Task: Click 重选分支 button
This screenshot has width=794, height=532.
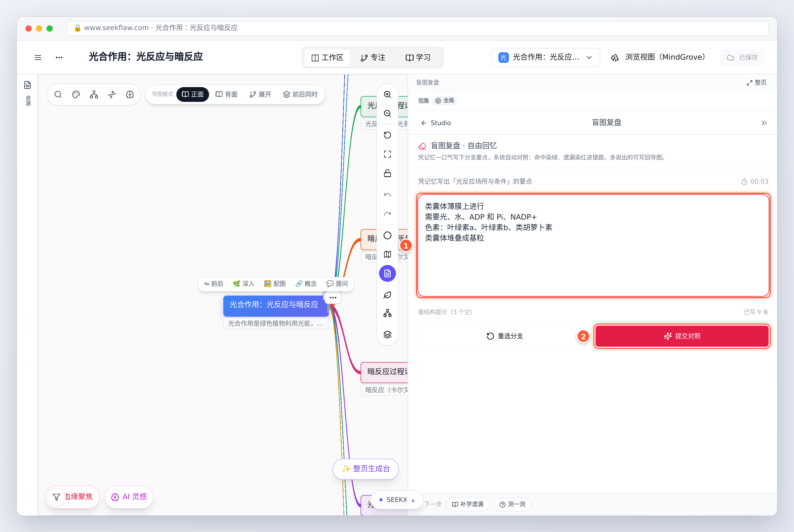Action: coord(505,336)
